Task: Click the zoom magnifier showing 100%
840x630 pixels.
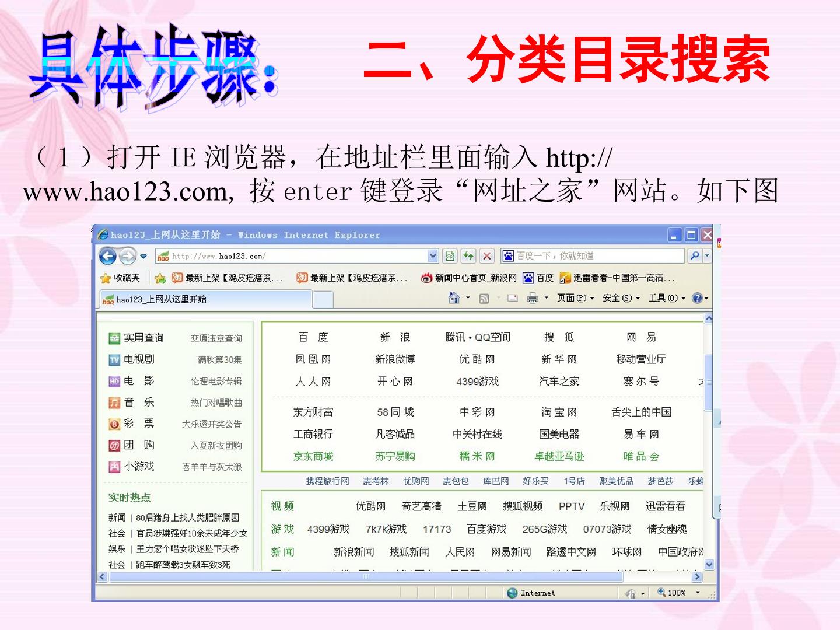Action: pyautogui.click(x=661, y=593)
